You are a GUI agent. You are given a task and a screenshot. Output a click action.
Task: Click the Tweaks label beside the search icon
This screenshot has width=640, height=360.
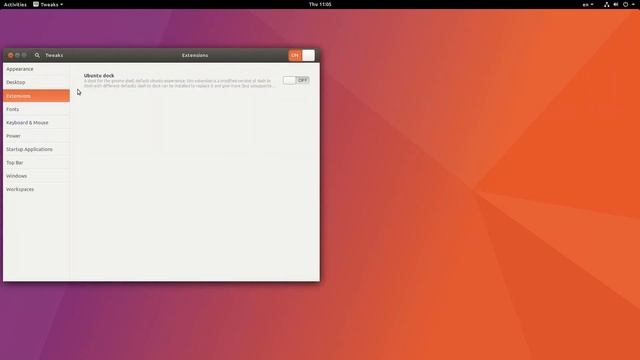(x=54, y=55)
